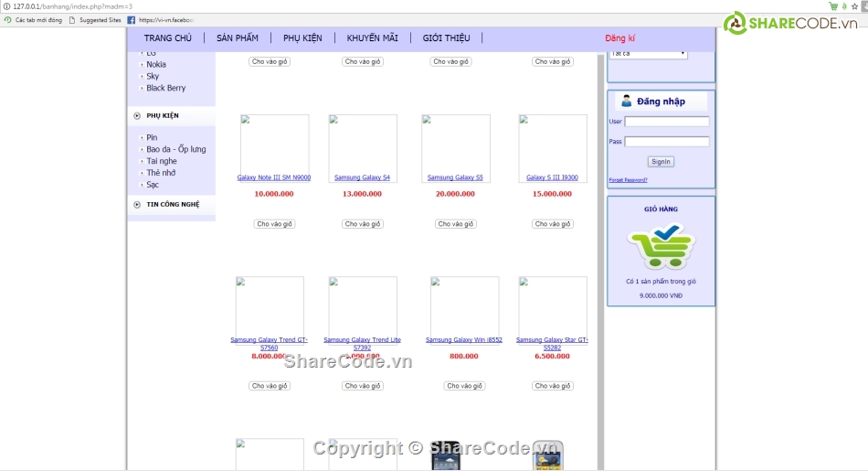Click the Pass input field
The width and height of the screenshot is (868, 471).
[666, 142]
